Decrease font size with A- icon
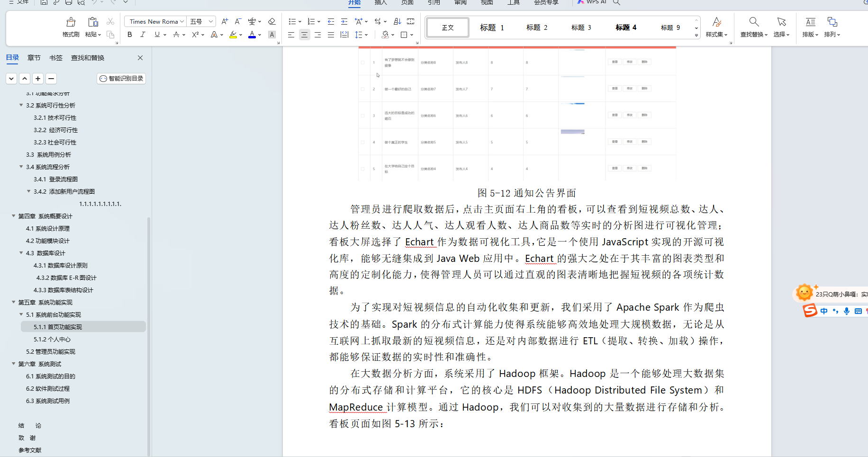The height and width of the screenshot is (457, 868). click(x=238, y=21)
